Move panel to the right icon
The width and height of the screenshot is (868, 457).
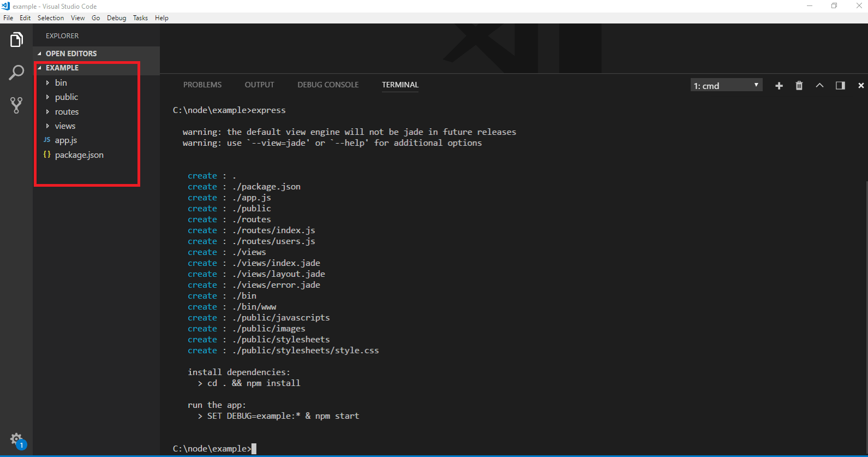point(840,86)
